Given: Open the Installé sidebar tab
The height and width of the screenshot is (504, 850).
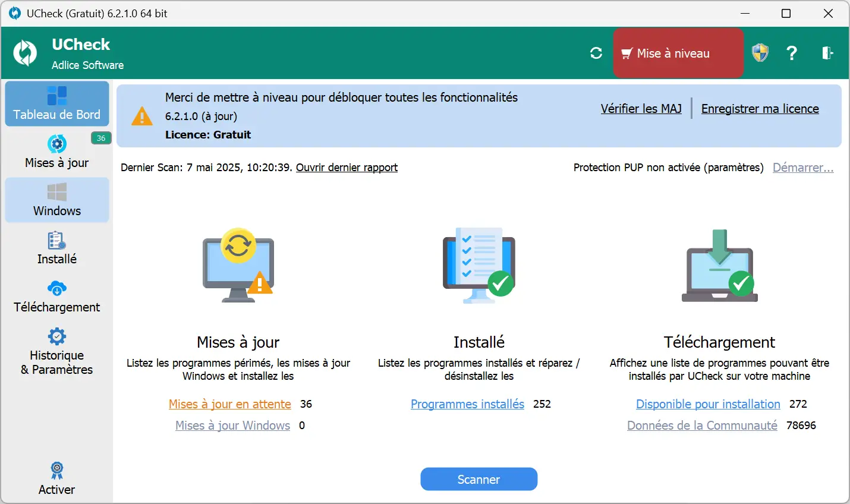Looking at the screenshot, I should tap(57, 248).
